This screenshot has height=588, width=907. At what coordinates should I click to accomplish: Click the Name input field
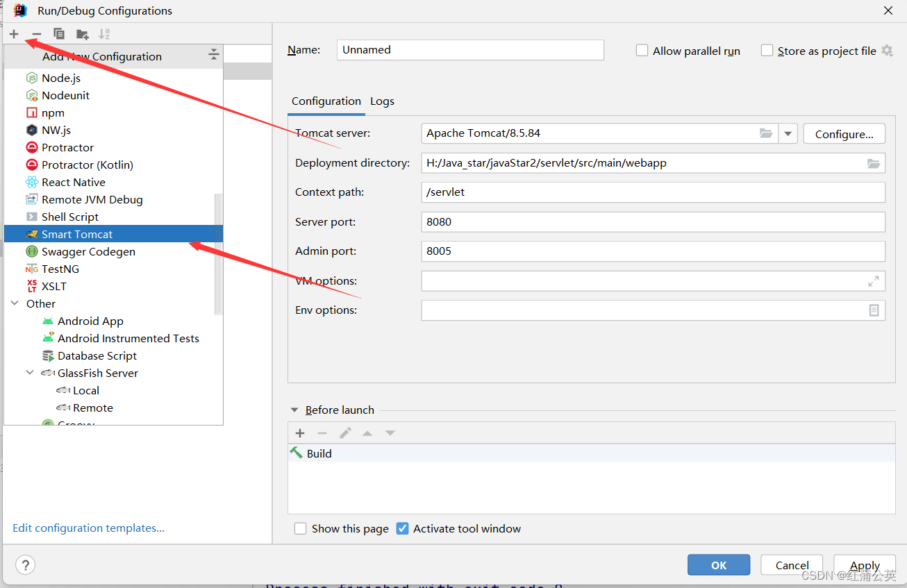(x=470, y=50)
